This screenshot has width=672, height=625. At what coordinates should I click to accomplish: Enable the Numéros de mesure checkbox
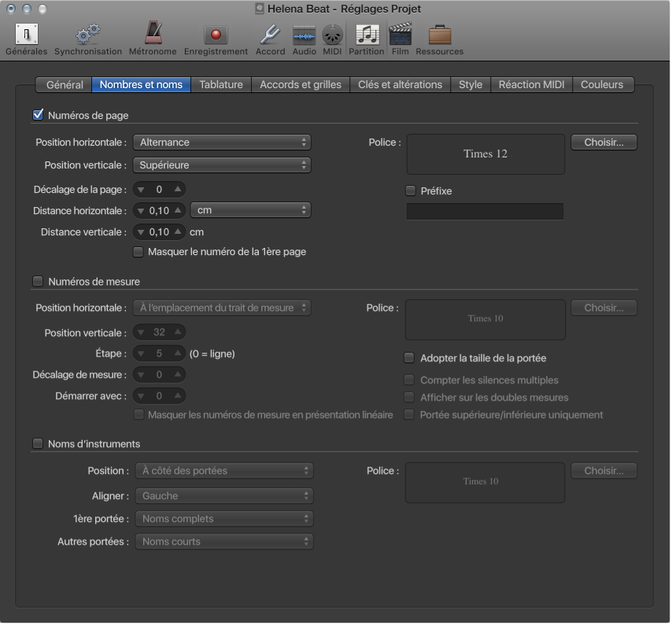pyautogui.click(x=38, y=281)
